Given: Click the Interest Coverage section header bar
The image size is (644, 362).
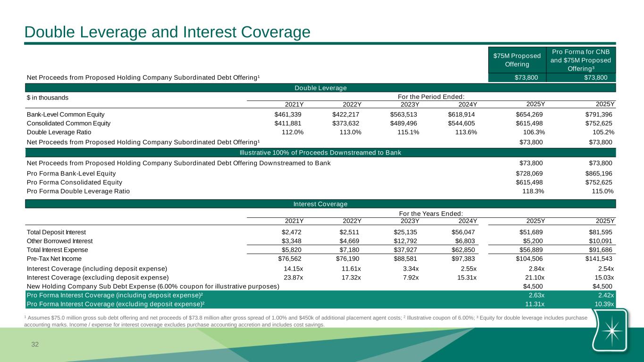Looking at the screenshot, I should pyautogui.click(x=320, y=204).
